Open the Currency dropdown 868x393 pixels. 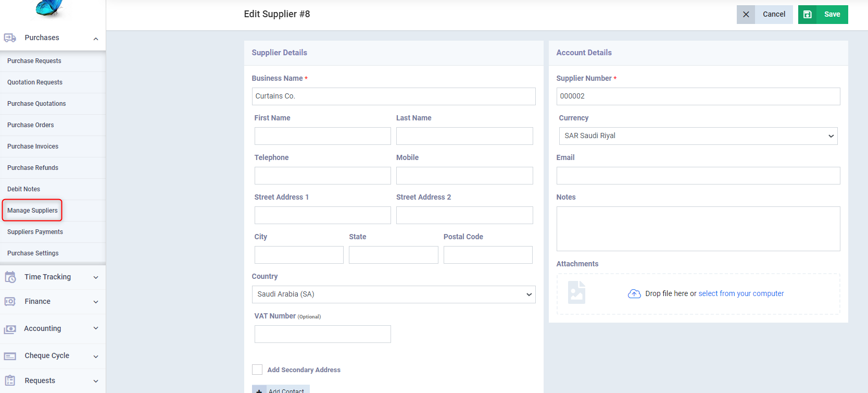(698, 136)
